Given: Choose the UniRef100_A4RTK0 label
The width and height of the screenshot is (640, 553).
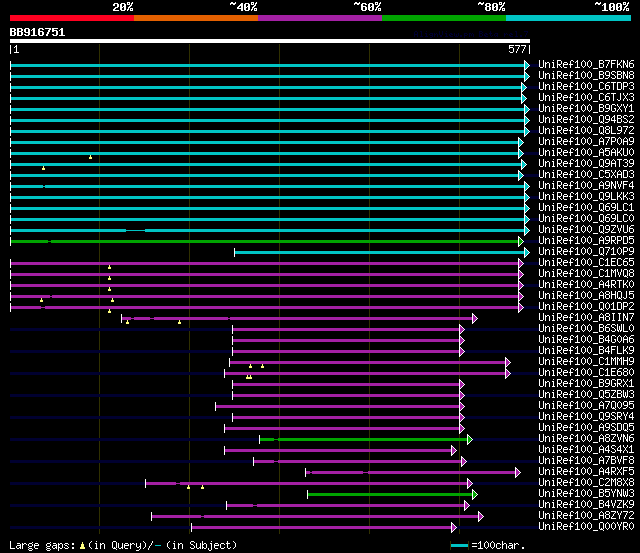Looking at the screenshot, I should tap(586, 285).
